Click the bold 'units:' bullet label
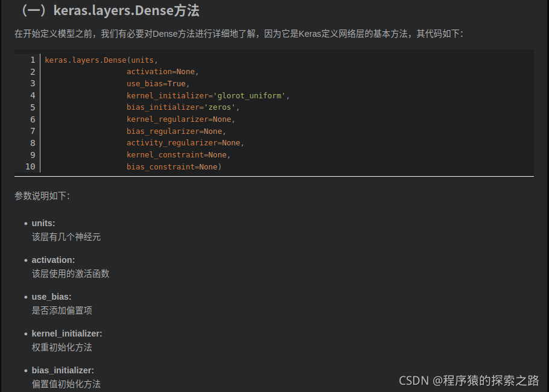Image resolution: width=549 pixels, height=392 pixels. pyautogui.click(x=43, y=223)
